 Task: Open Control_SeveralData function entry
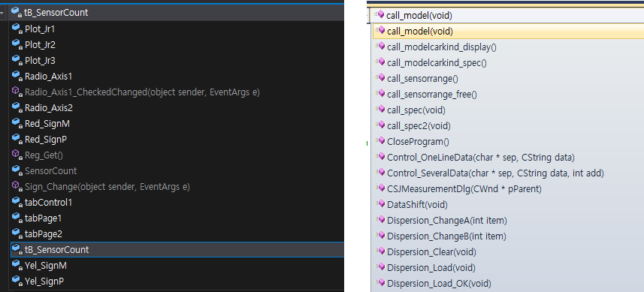[x=496, y=173]
